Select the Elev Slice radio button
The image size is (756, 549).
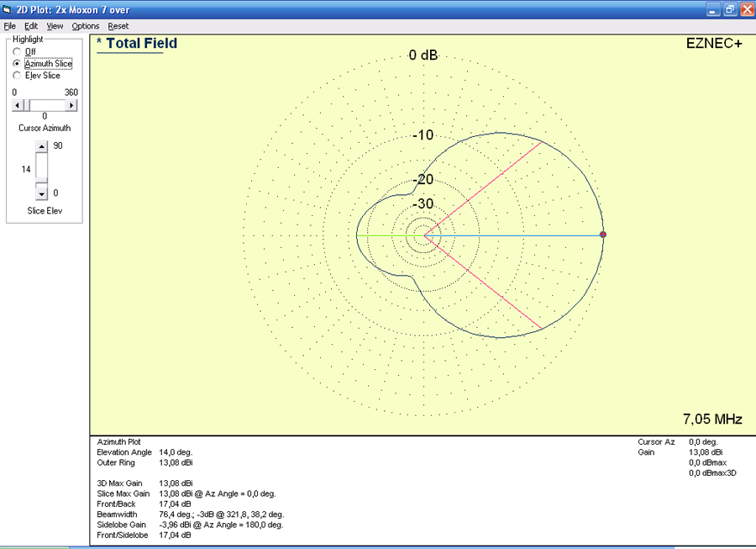(17, 76)
